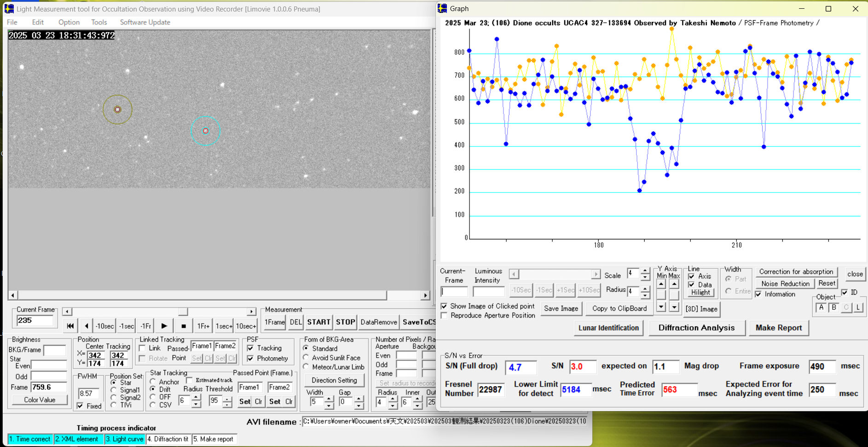Click the frame position slider thumb

click(x=183, y=312)
